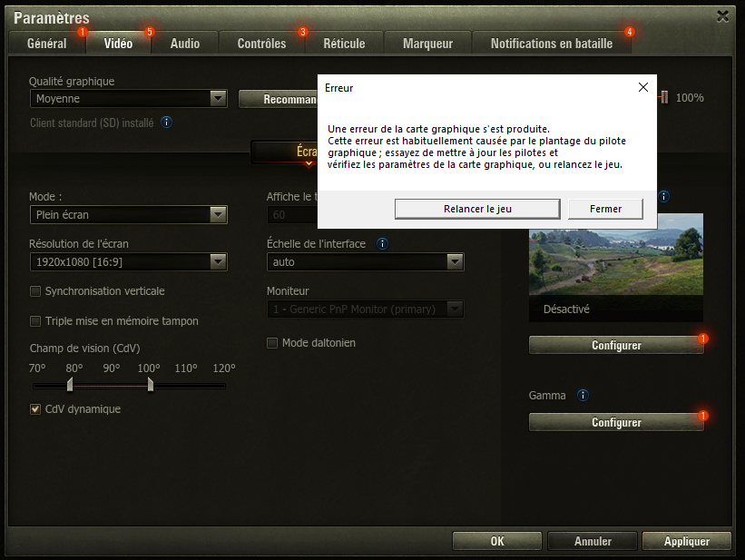Viewport: 745px width, 560px height.
Task: Expand Résolution de l'écran dropdown
Action: [x=127, y=261]
